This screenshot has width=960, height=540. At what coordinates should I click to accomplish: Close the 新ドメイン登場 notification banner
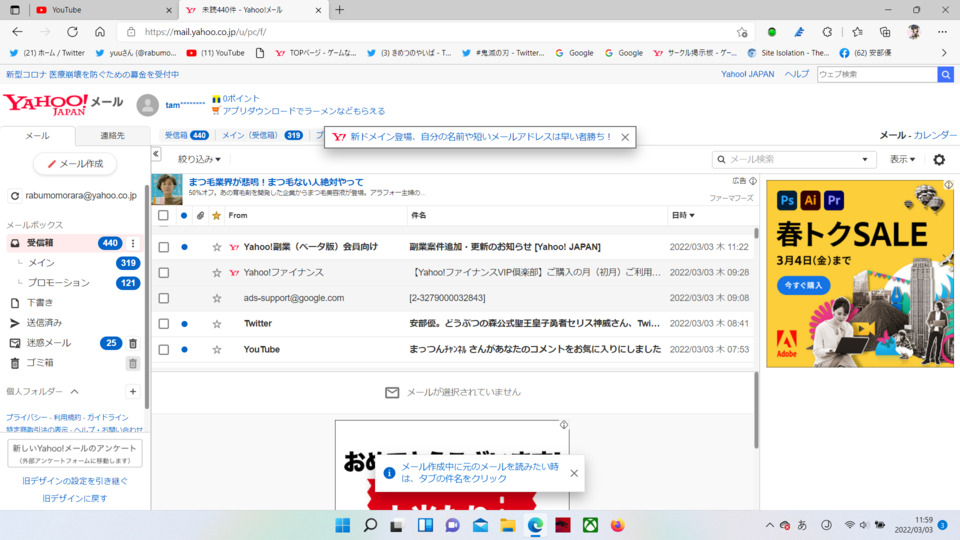tap(625, 137)
